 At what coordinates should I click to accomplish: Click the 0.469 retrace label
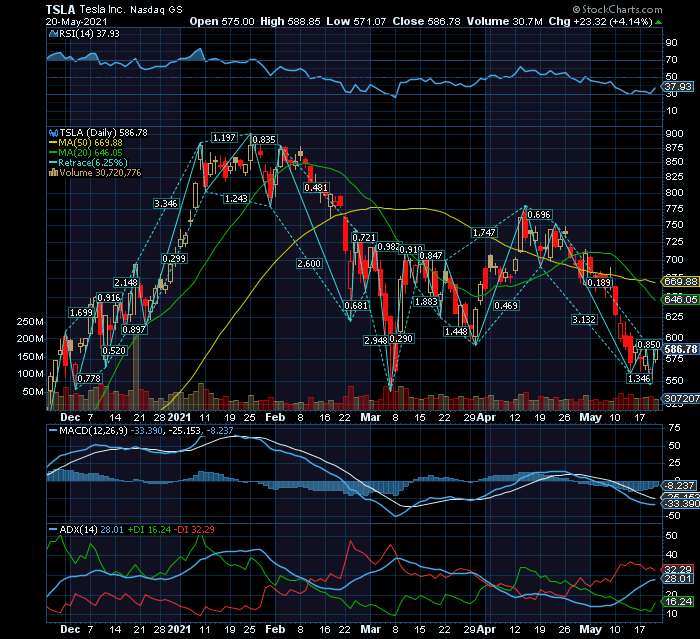tap(506, 305)
